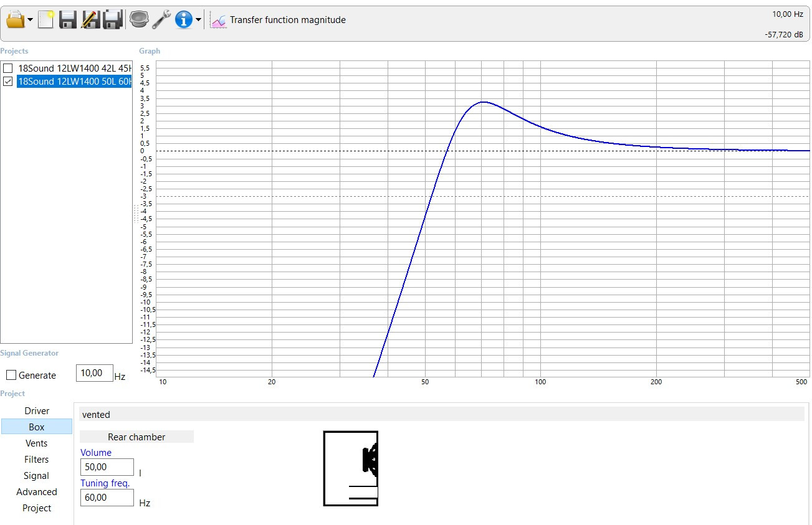
Task: Uncheck the 18Sound 12LW1400 50L project checkbox
Action: (x=8, y=81)
